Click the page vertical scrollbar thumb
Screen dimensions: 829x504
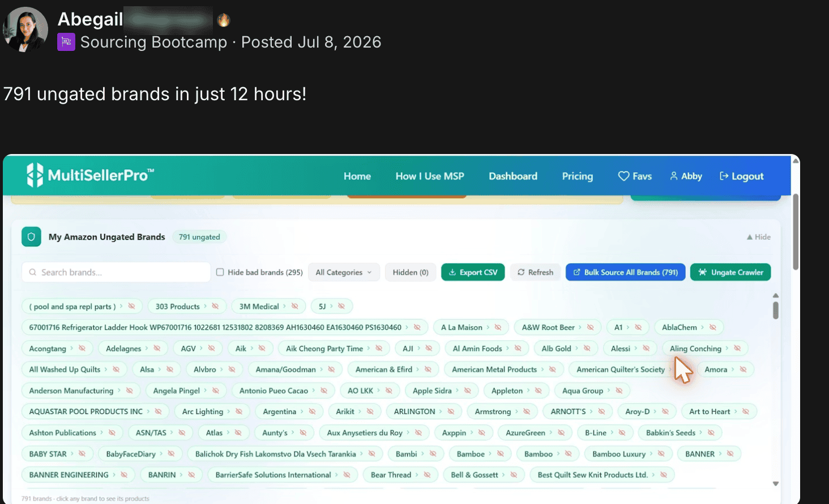pyautogui.click(x=796, y=232)
